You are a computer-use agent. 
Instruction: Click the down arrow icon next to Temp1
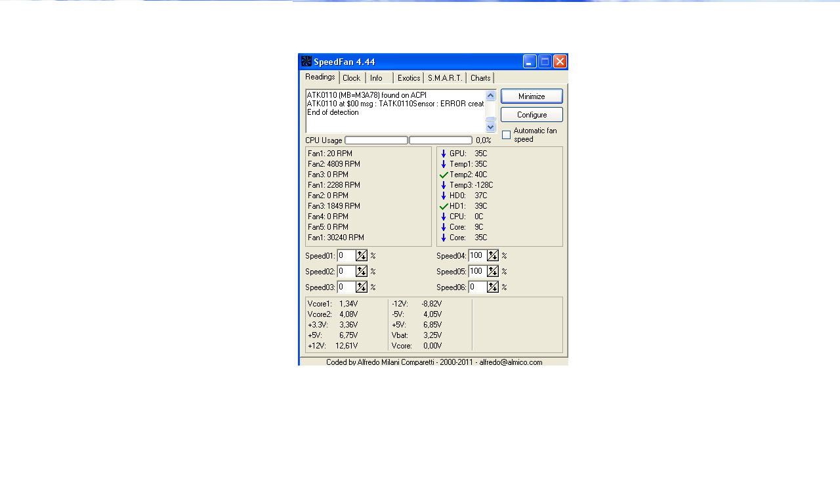[444, 164]
